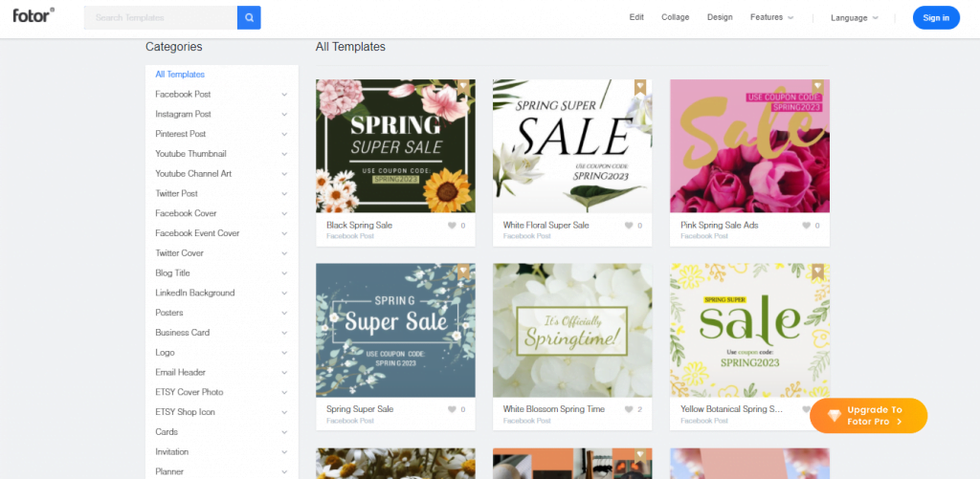The image size is (980, 479).
Task: Click the blue search magnifier button
Action: [249, 17]
